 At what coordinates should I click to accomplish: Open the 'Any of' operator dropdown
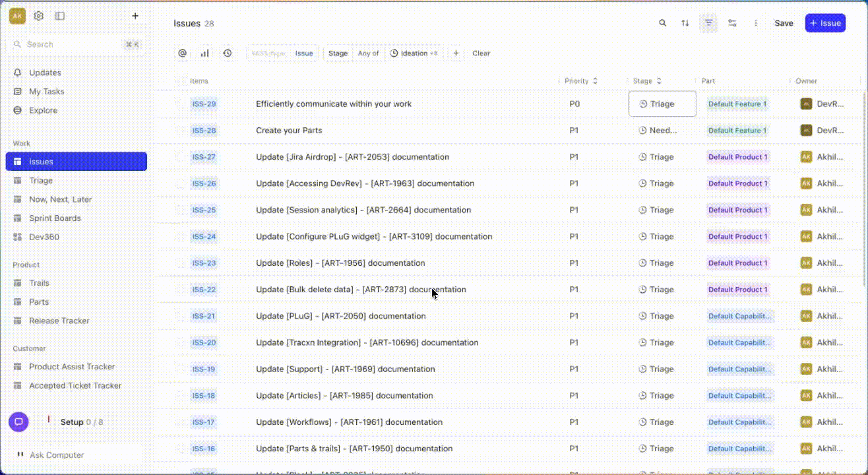pyautogui.click(x=368, y=53)
